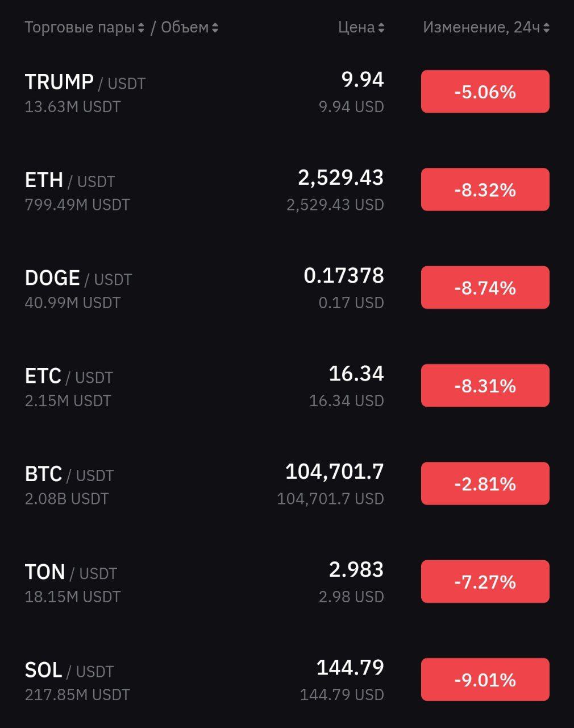The width and height of the screenshot is (574, 728).
Task: Open the TON / USDT trading pair
Action: pyautogui.click(x=287, y=582)
